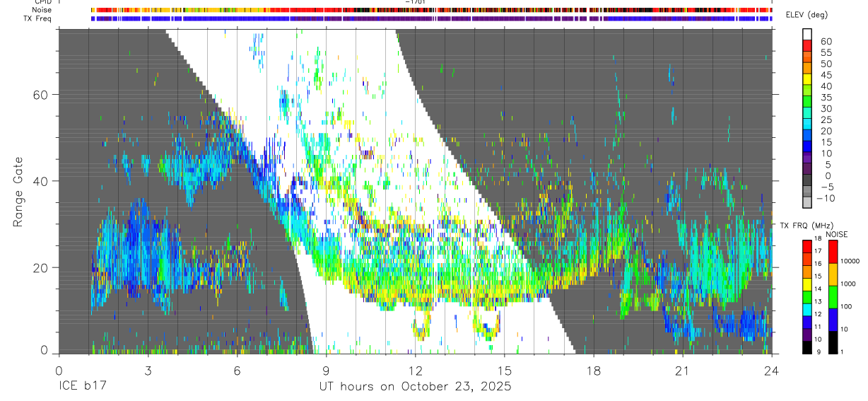Select the yellow segment of the ELEV colorbar
Screen dimensions: 868x401
coord(807,79)
